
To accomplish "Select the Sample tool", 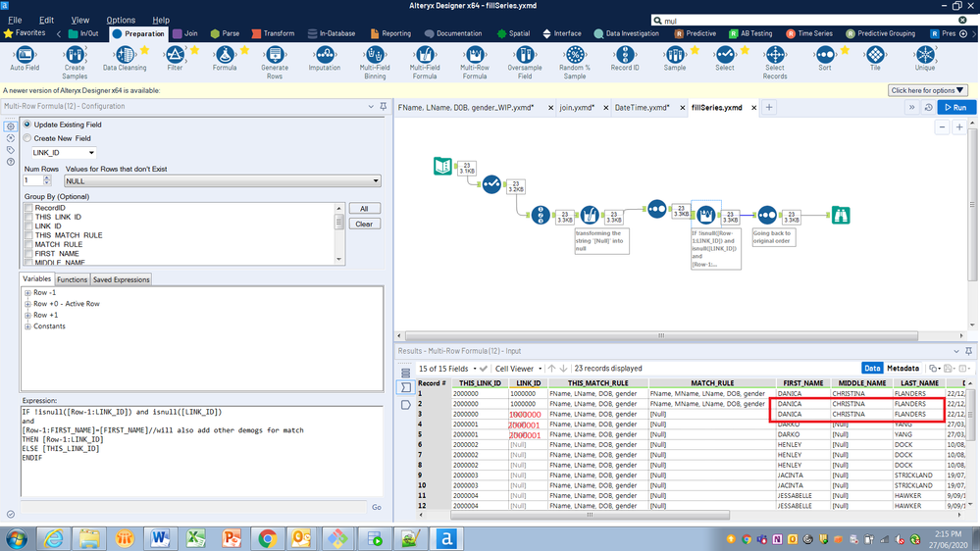I will click(674, 59).
